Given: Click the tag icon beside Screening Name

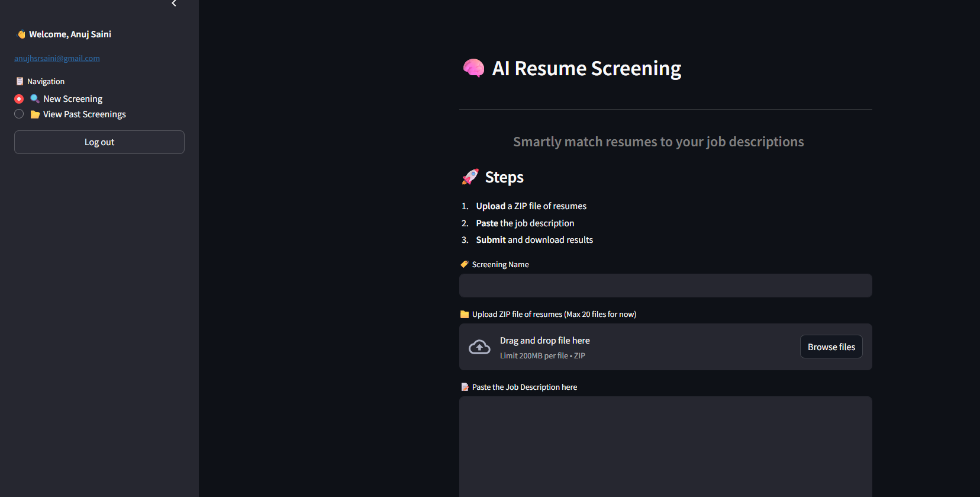Looking at the screenshot, I should pyautogui.click(x=465, y=264).
